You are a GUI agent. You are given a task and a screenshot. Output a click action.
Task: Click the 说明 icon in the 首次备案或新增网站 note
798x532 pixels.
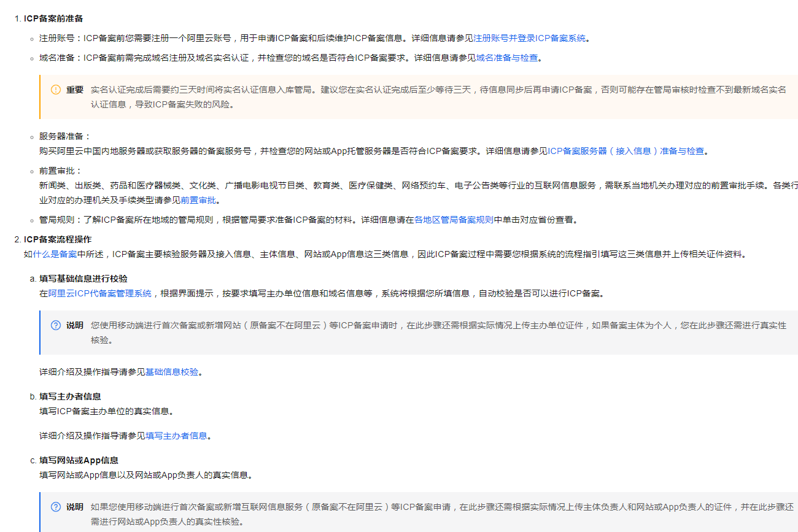pyautogui.click(x=56, y=325)
